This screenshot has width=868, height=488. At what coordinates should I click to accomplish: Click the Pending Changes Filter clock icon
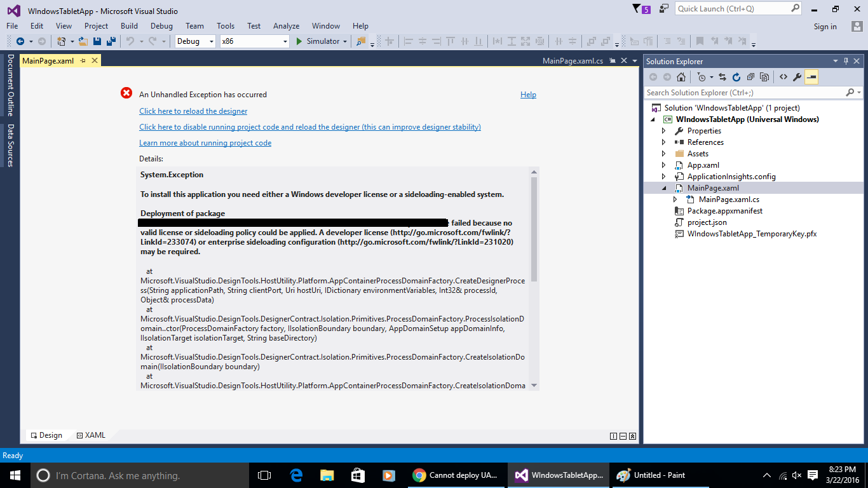(702, 77)
